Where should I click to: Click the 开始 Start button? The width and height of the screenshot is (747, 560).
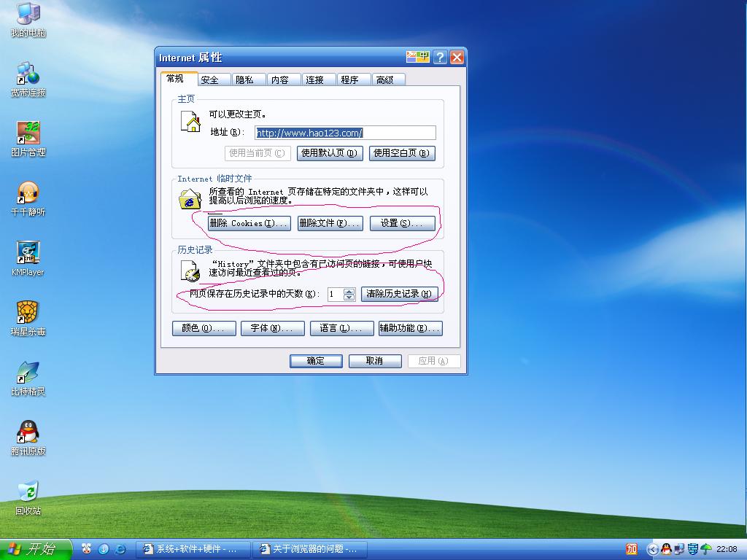36,549
